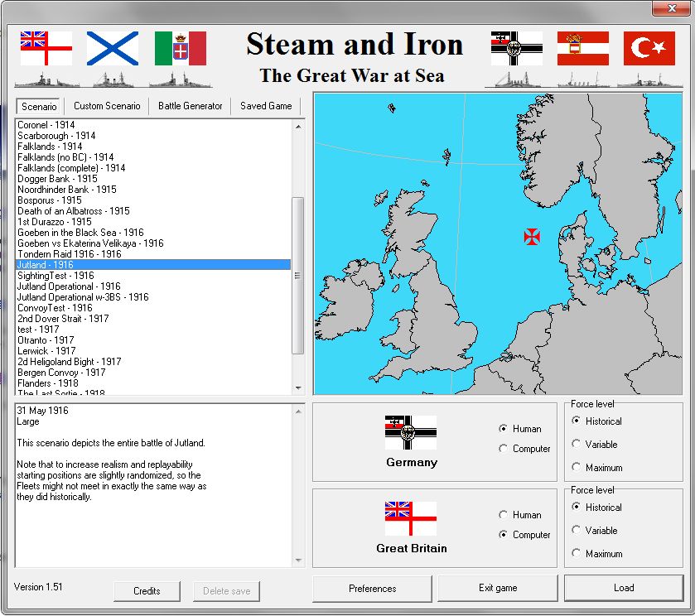Click the German flag in the Germany panel
The height and width of the screenshot is (616, 695).
pos(411,432)
